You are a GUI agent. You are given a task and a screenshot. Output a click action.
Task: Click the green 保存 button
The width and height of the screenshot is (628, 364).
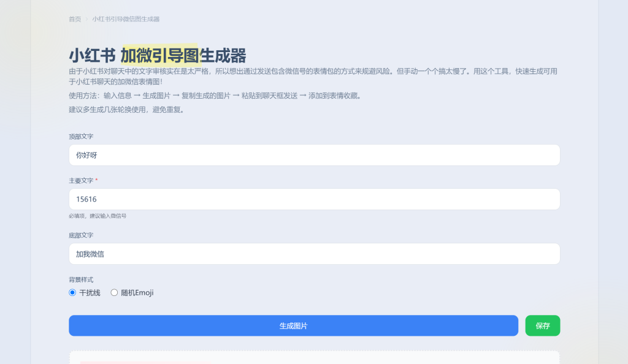point(543,325)
